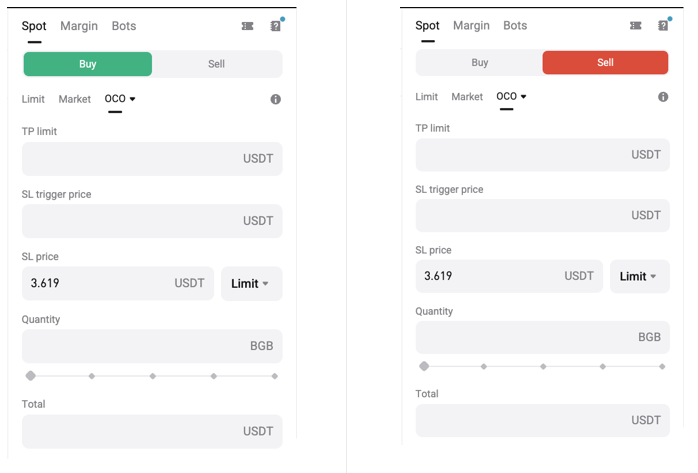This screenshot has height=473, width=698.
Task: Click the Quantity BGB field in right panel
Action: tap(520, 337)
